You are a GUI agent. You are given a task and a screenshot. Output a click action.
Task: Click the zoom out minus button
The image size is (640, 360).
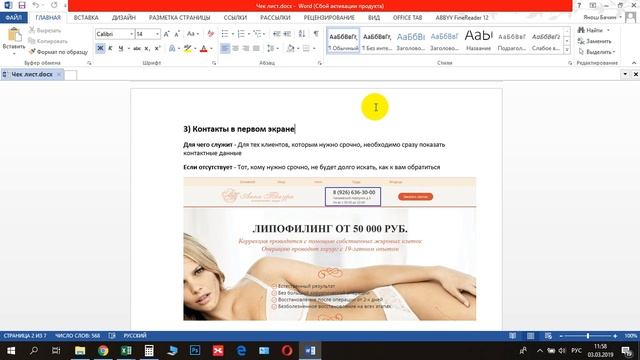tap(561, 336)
